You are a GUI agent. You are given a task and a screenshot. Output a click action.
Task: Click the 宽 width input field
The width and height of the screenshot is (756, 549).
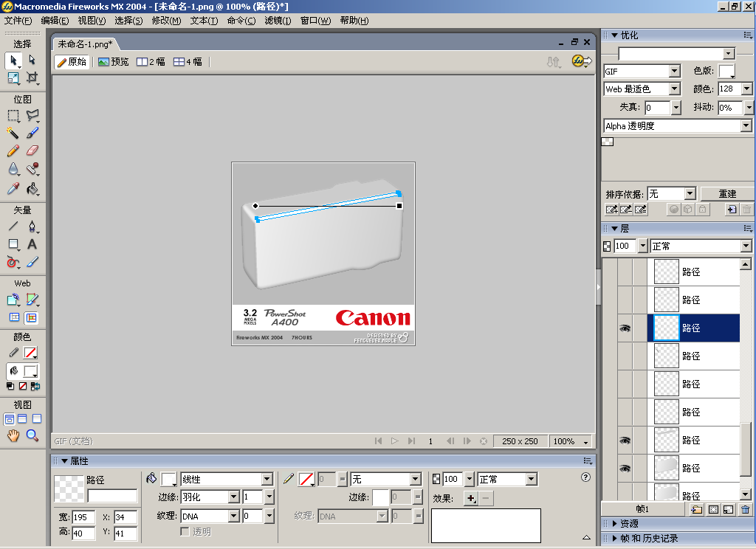(x=83, y=517)
